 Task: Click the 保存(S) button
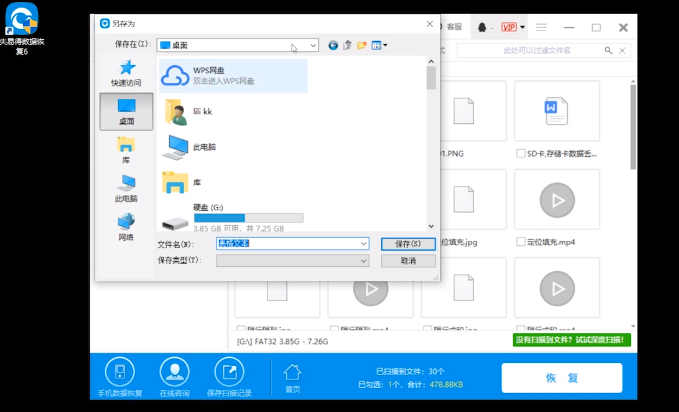(x=408, y=244)
